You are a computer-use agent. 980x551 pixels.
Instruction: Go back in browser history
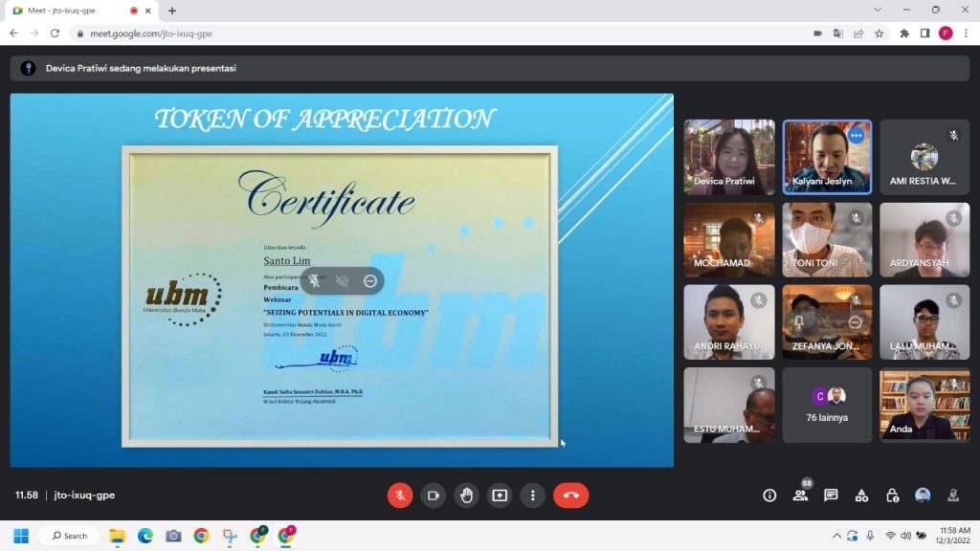[x=13, y=33]
